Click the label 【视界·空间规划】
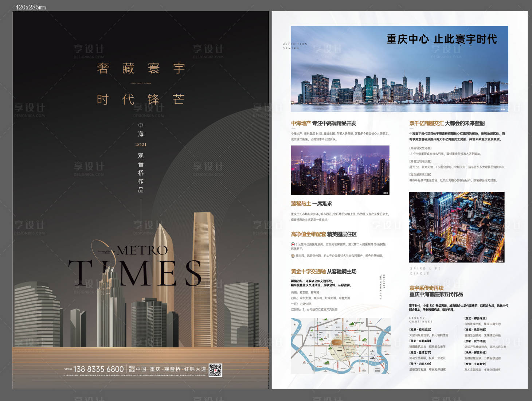The width and height of the screenshot is (532, 401). tap(420, 330)
